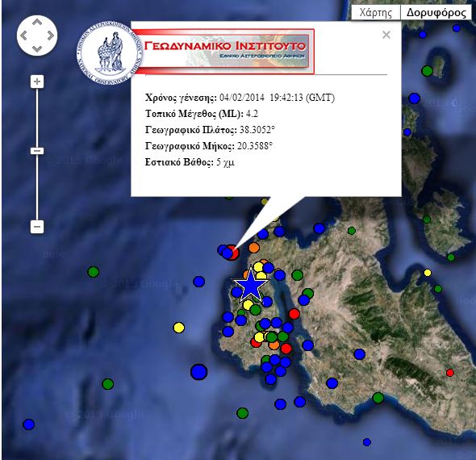Select the red marker at popup pointer
476x460 pixels.
234,253
